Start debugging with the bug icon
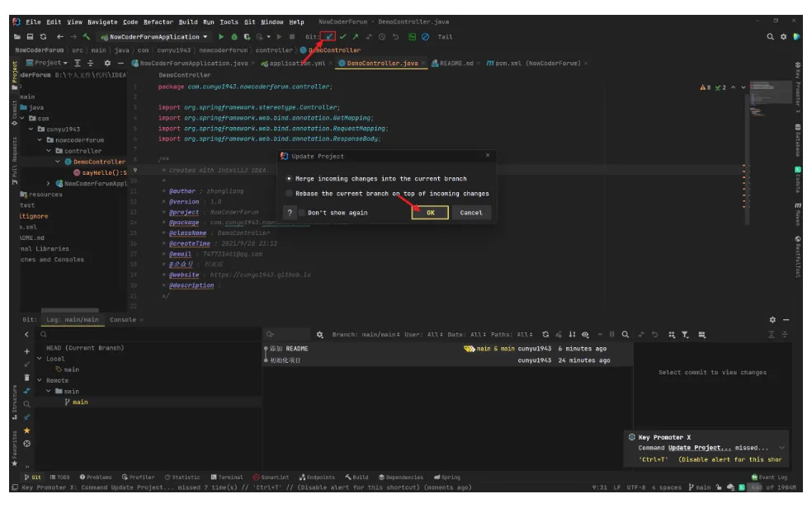This screenshot has height=508, width=812. pyautogui.click(x=234, y=37)
